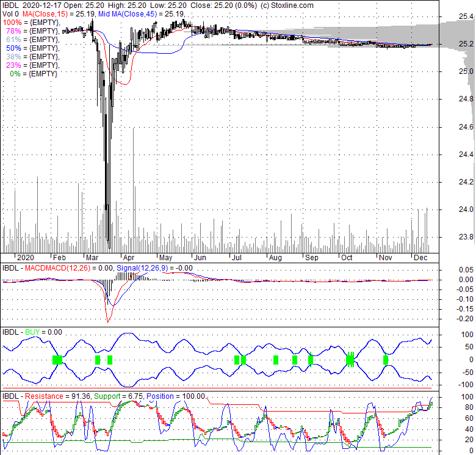Click the Resistance = 91.36 legend

pos(57,396)
